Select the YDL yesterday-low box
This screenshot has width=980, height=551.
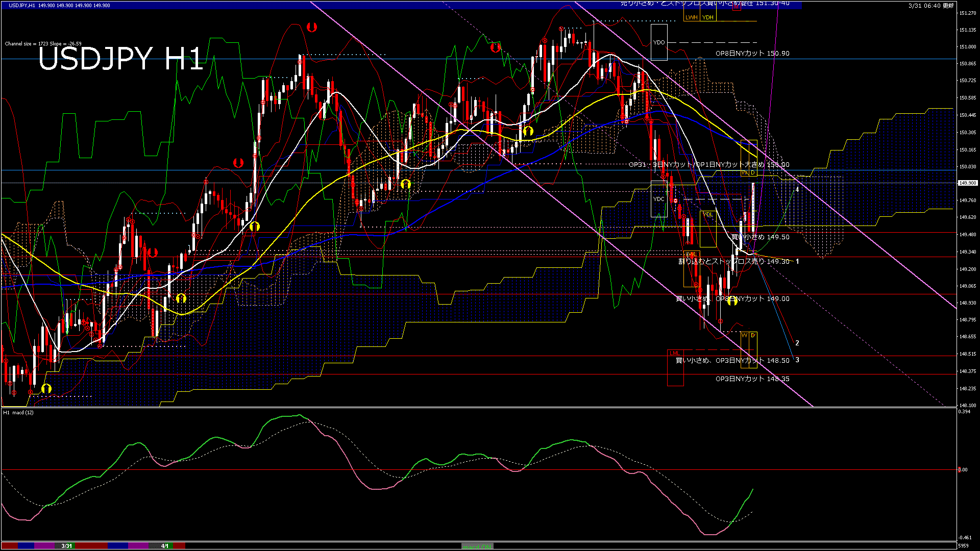coord(708,215)
